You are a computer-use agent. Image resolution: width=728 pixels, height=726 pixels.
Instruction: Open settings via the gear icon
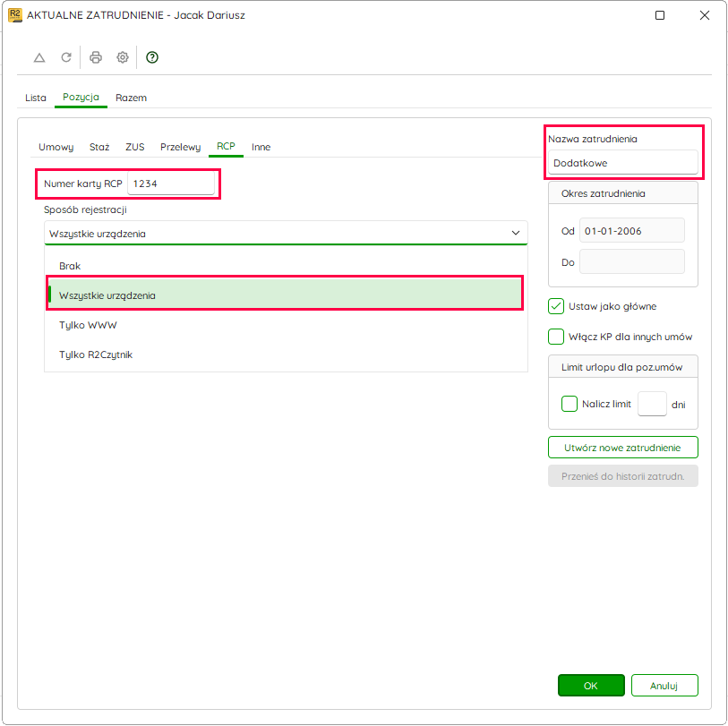click(123, 57)
